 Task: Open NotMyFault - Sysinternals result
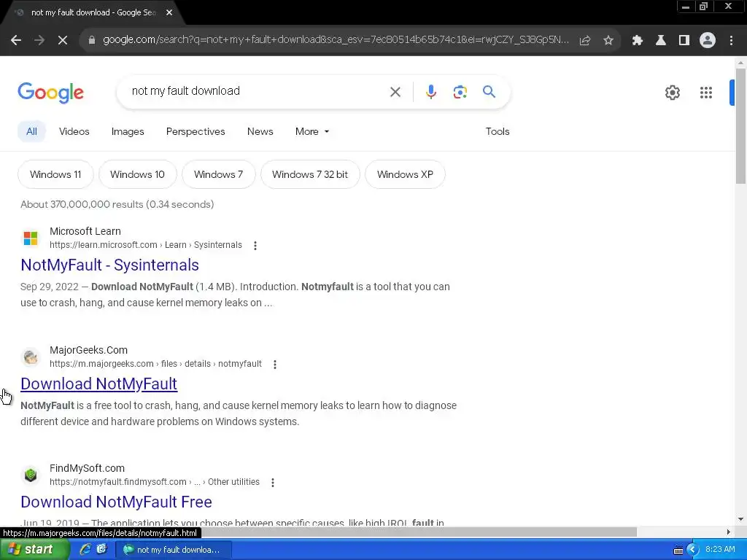(x=109, y=265)
